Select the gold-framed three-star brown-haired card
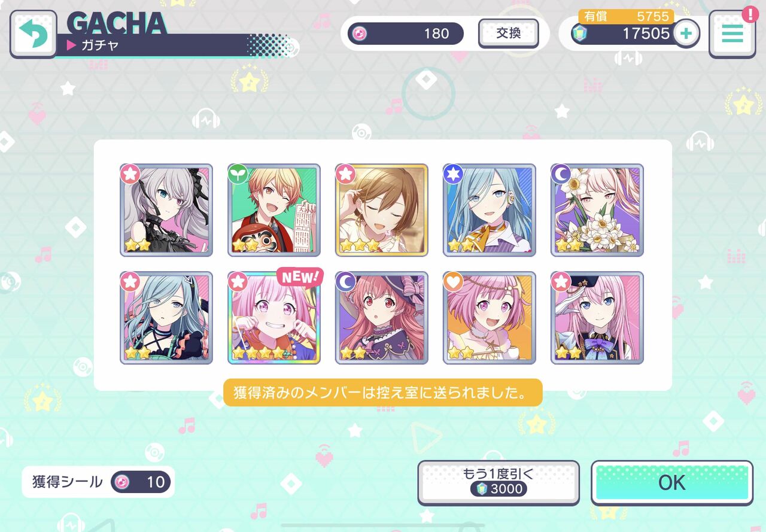 pyautogui.click(x=382, y=210)
